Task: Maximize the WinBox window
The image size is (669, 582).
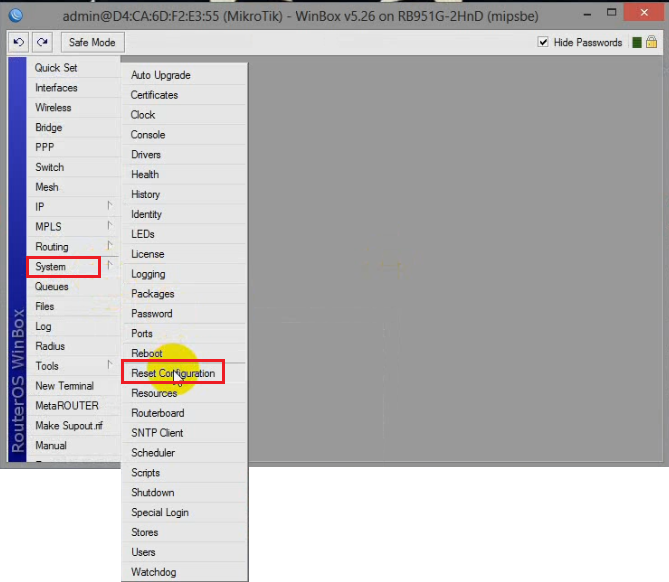Action: (611, 13)
